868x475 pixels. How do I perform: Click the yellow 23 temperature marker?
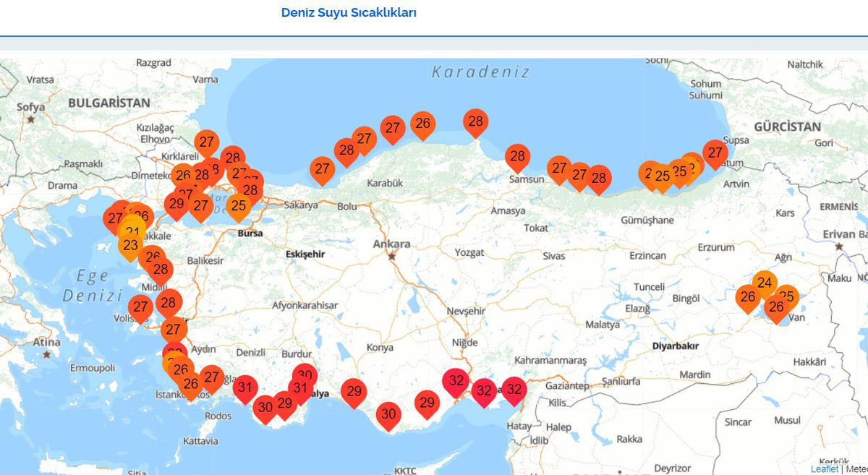pos(130,246)
